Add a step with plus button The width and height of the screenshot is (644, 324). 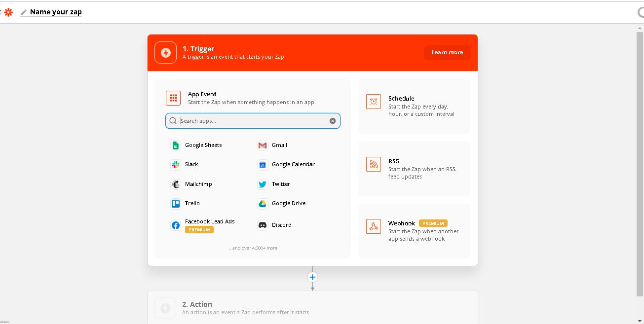pos(312,277)
